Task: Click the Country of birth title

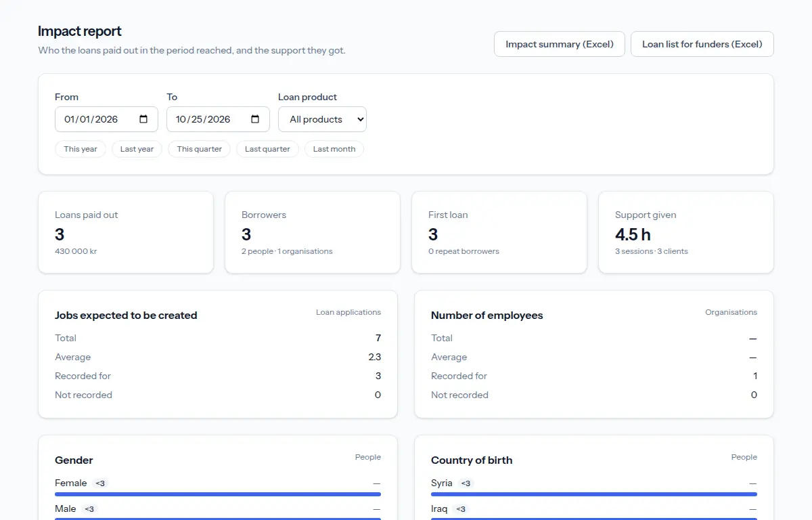Action: tap(472, 460)
